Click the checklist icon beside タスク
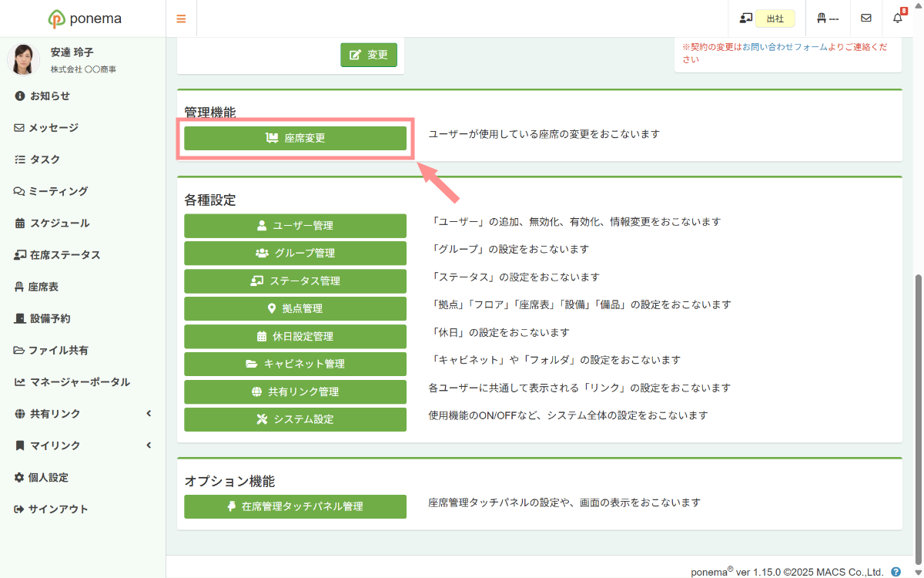 point(19,160)
